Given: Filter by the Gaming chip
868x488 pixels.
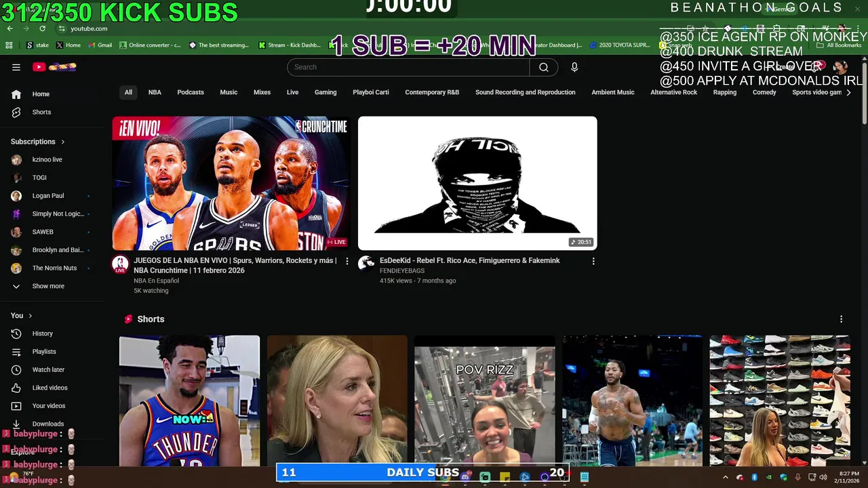Looking at the screenshot, I should (x=325, y=92).
